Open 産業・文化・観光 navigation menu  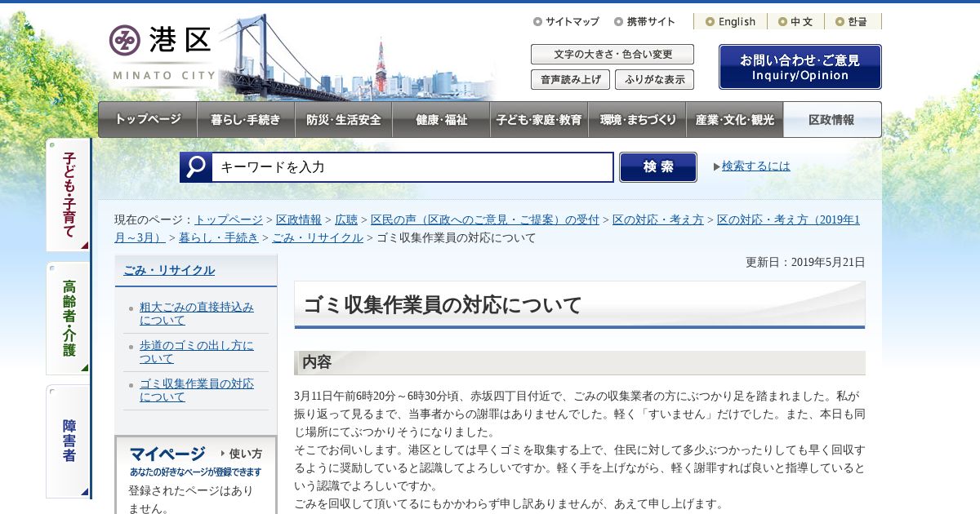[x=735, y=120]
